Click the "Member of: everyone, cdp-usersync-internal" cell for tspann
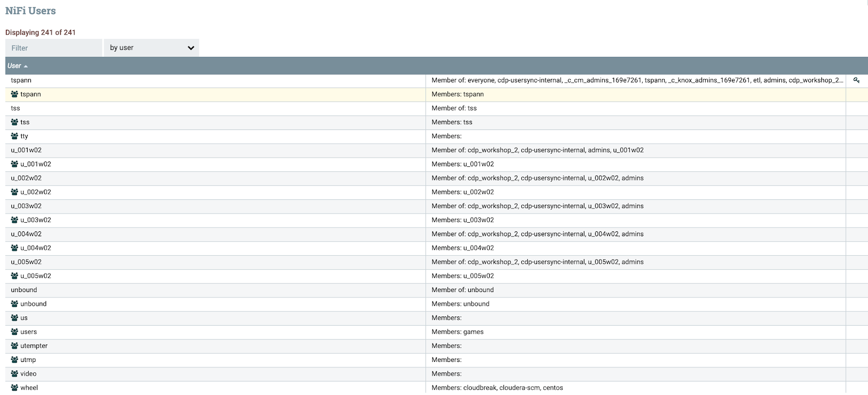Viewport: 868px width, 395px height. coord(636,80)
